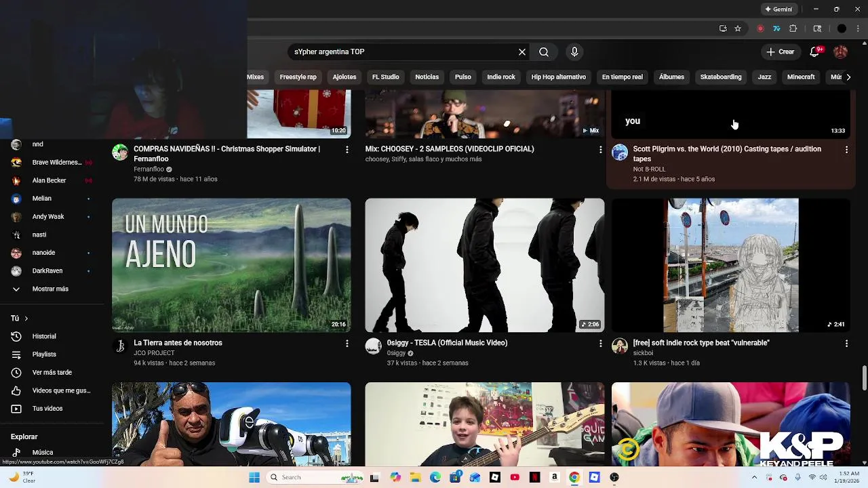
Task: Open the account avatar menu
Action: [841, 52]
